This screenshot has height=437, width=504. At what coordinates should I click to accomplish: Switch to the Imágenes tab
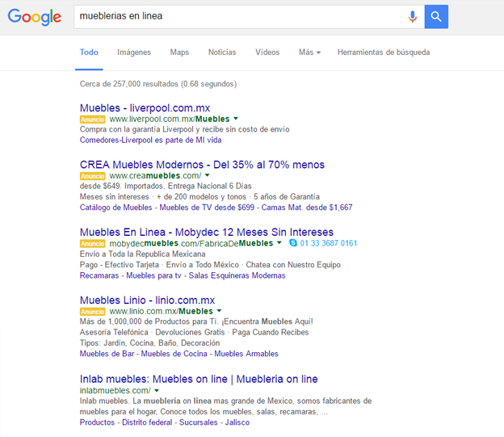click(x=134, y=52)
